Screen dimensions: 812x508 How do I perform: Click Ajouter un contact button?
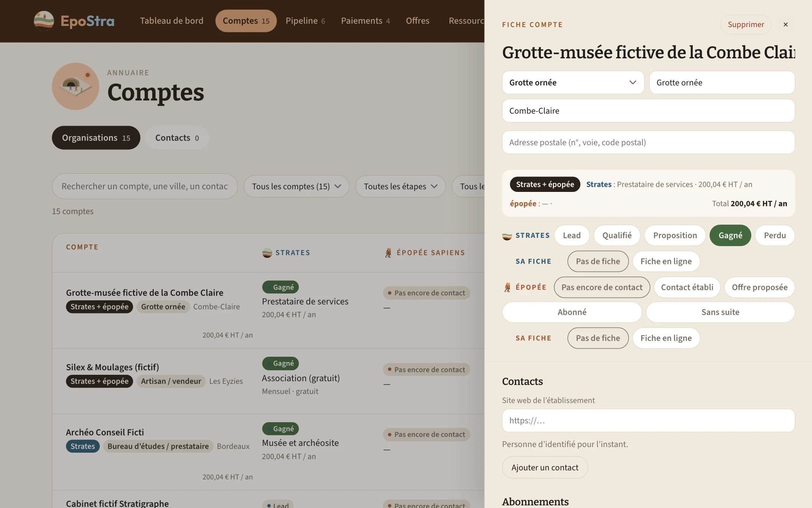point(545,468)
